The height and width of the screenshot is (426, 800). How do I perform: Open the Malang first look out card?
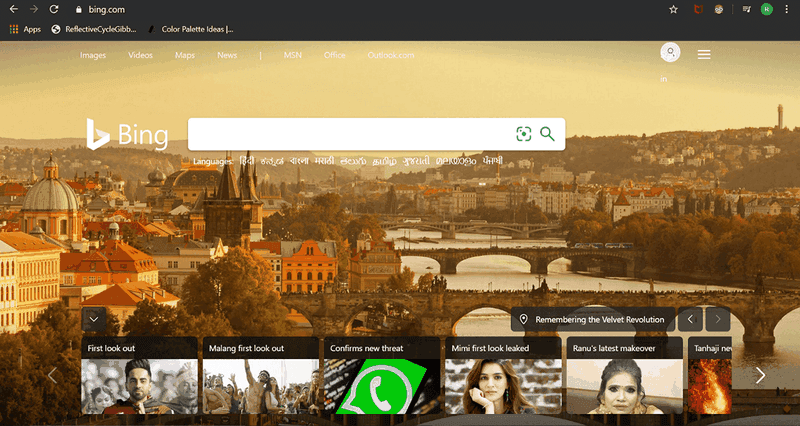pos(261,375)
